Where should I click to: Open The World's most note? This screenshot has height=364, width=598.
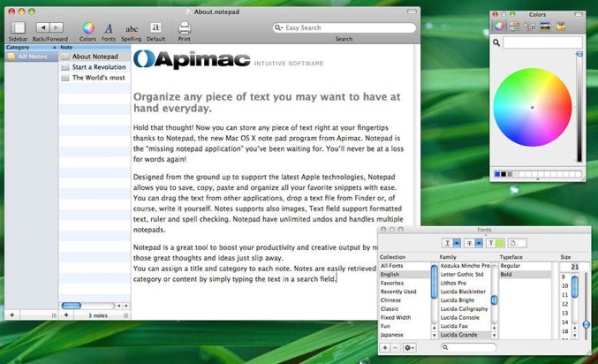click(x=95, y=78)
